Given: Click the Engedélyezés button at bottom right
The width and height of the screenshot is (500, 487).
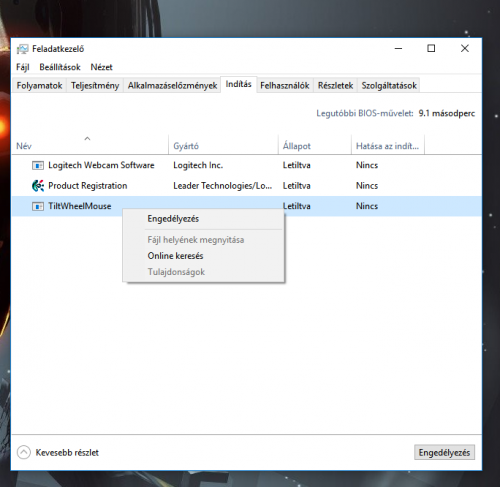Looking at the screenshot, I should (444, 453).
